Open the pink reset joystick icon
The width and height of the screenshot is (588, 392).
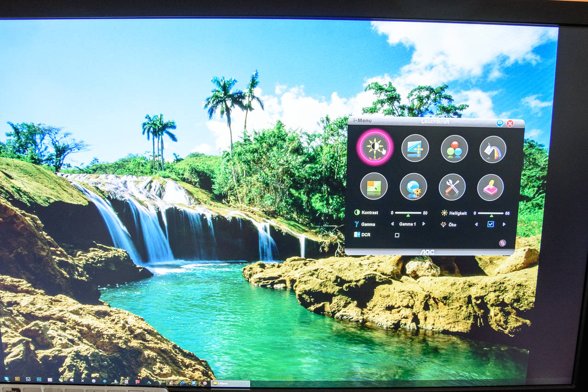(490, 187)
